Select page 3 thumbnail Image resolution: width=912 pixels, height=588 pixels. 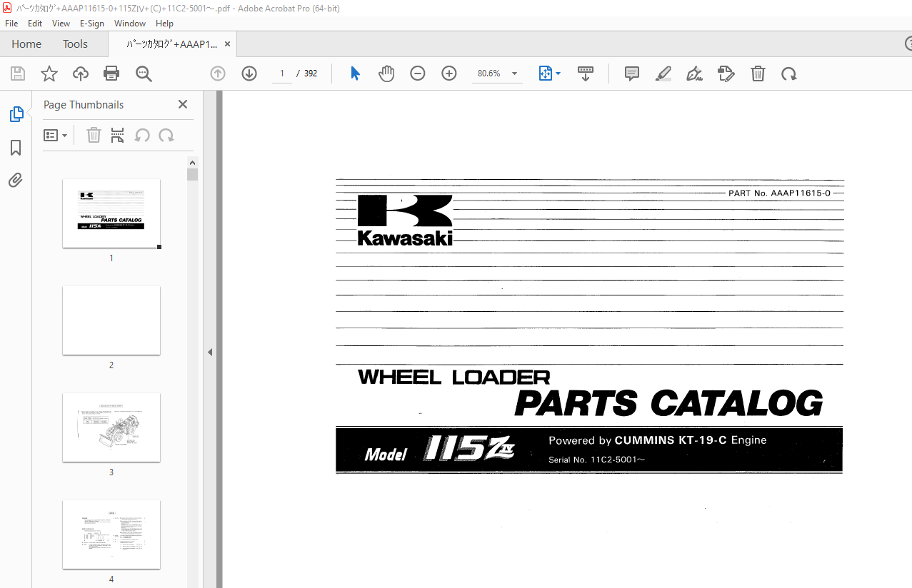pos(111,427)
